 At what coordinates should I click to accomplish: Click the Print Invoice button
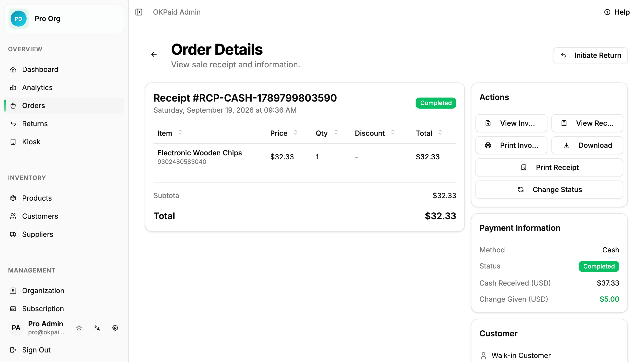point(511,145)
